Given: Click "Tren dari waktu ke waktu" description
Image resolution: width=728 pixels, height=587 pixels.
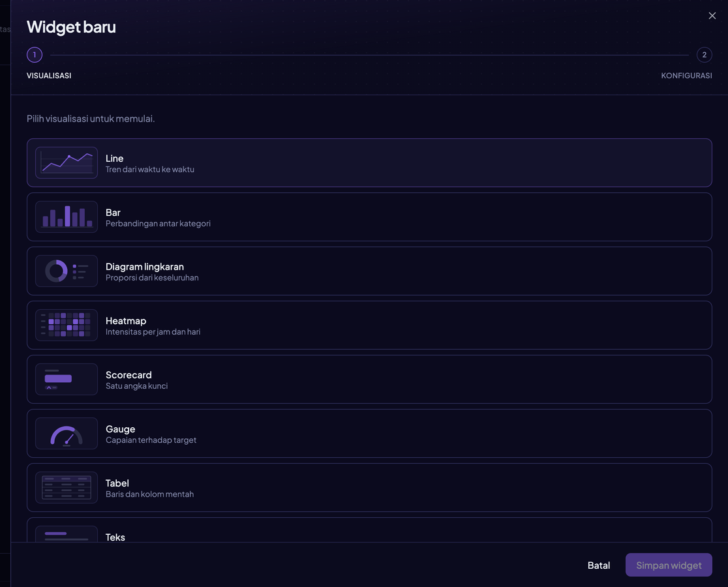Looking at the screenshot, I should (149, 170).
